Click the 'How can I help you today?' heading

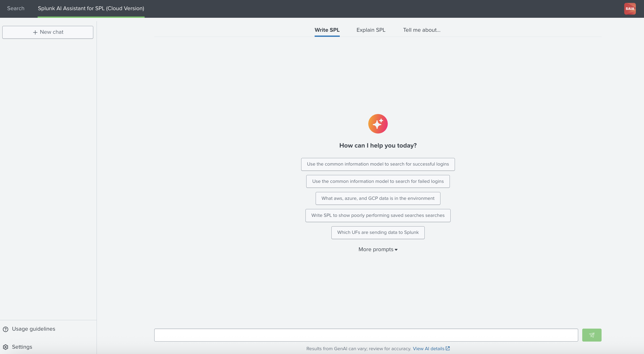click(378, 146)
